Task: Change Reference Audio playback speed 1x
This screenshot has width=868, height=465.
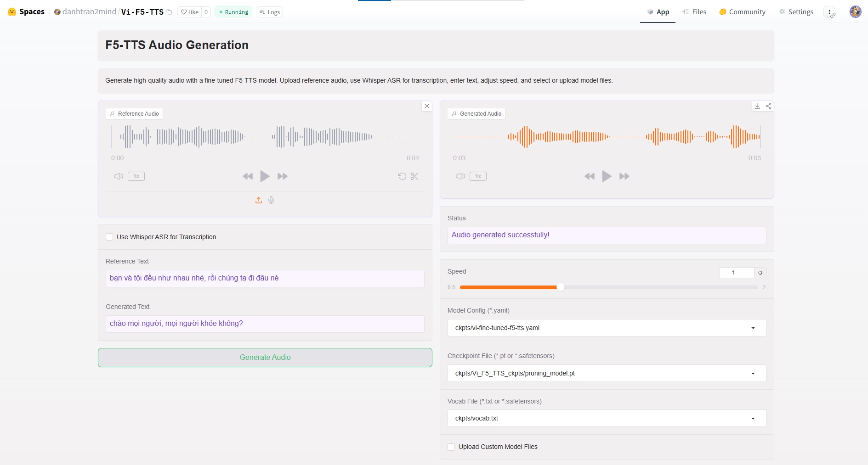Action: point(136,176)
